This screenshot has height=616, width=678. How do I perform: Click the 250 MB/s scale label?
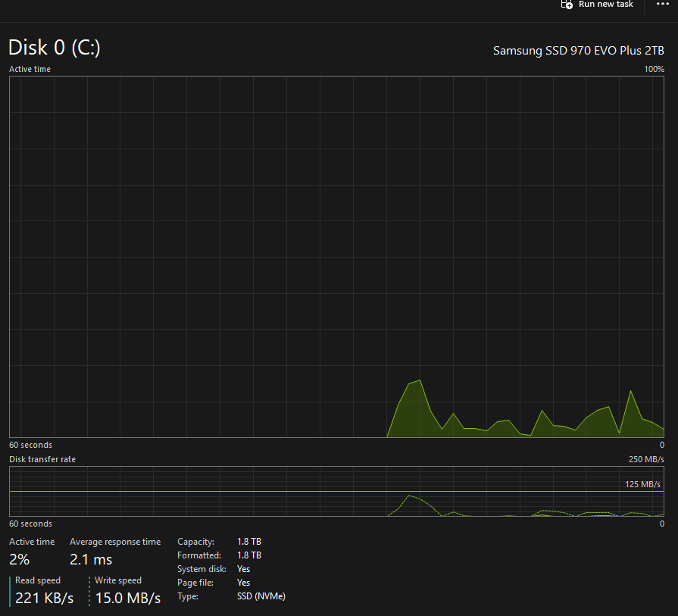pos(646,459)
